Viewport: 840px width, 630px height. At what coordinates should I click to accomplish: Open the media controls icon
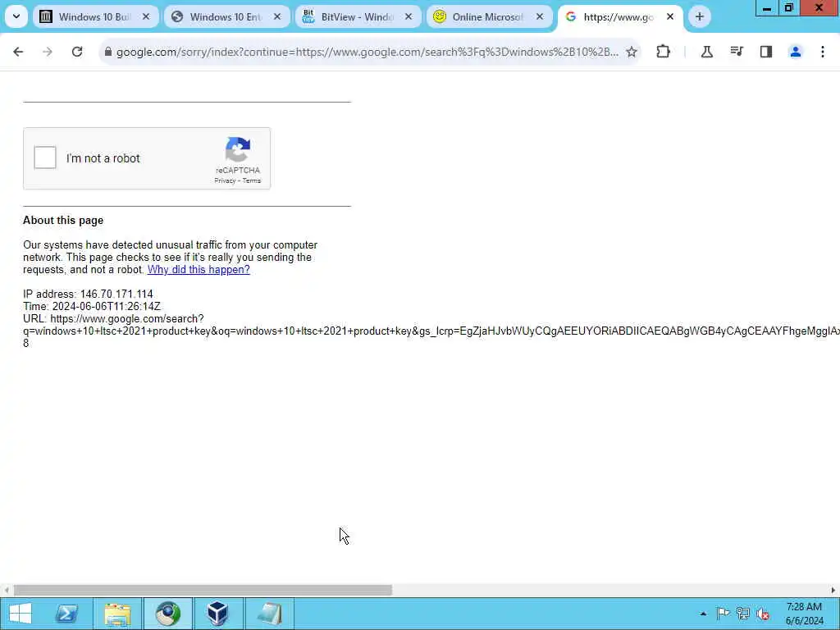point(737,52)
